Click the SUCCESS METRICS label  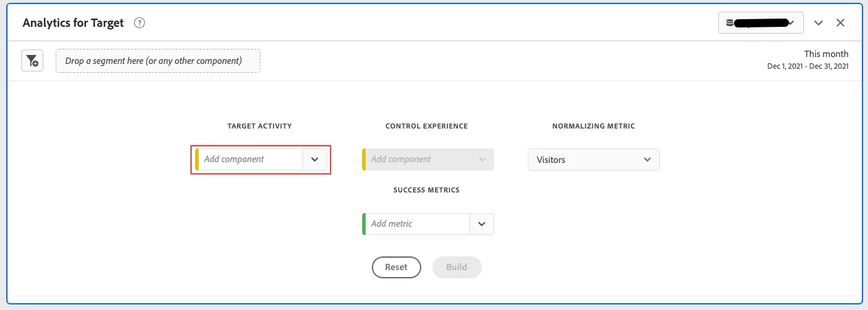coord(427,190)
